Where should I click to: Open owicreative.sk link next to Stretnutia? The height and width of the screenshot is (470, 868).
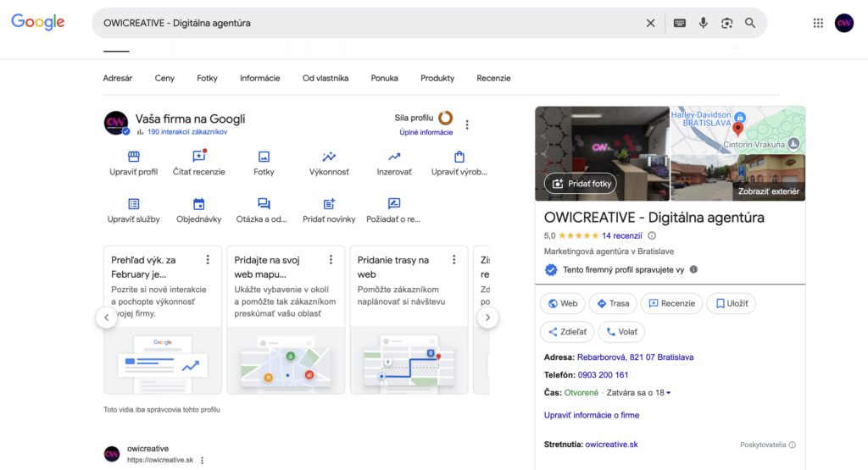(x=612, y=445)
